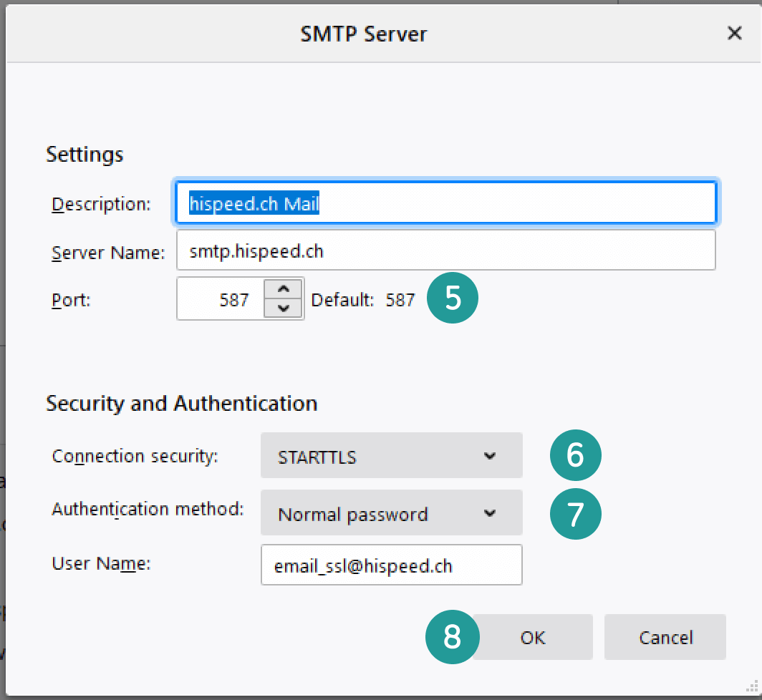The image size is (762, 700).
Task: Decrease the port with down arrow
Action: click(x=284, y=308)
